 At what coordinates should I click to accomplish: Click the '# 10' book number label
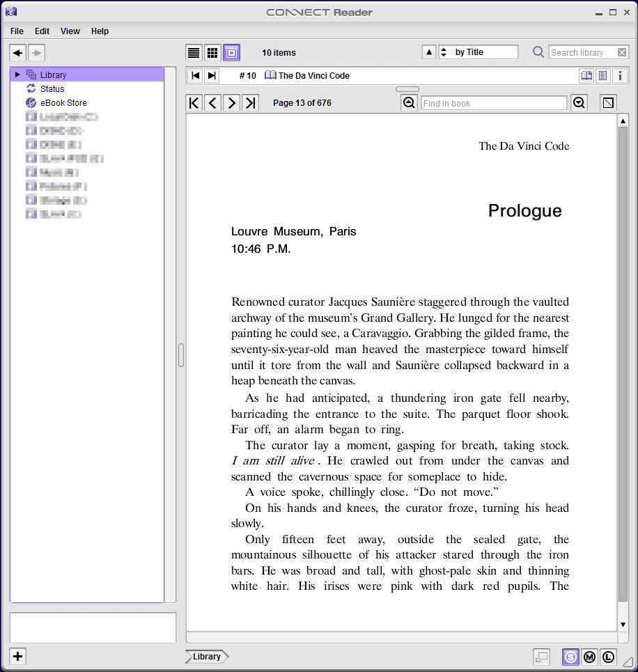coord(247,76)
